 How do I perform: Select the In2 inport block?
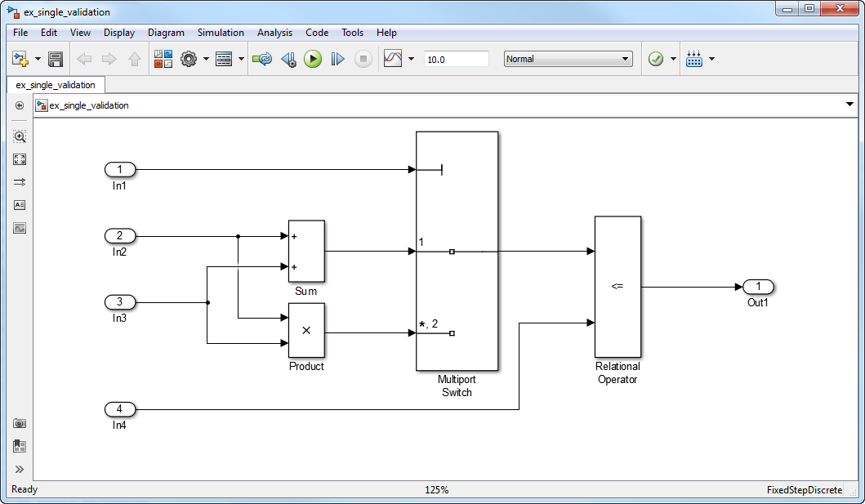tap(120, 236)
